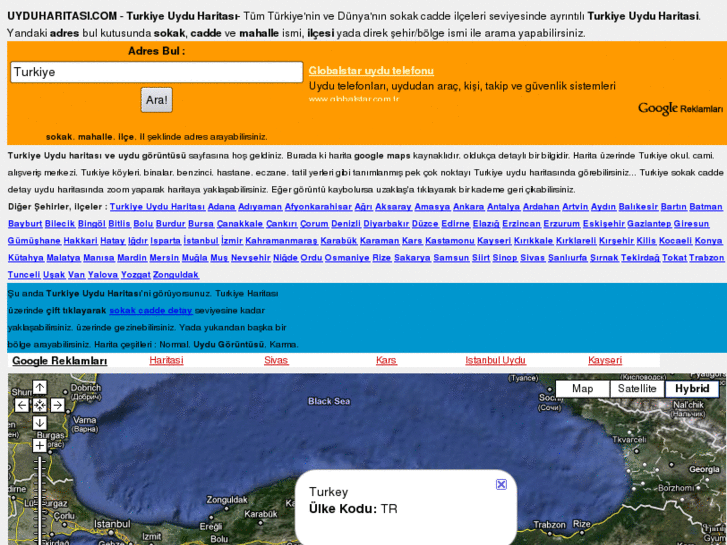Click the Adres Bul search field
727x545 pixels.
(157, 72)
